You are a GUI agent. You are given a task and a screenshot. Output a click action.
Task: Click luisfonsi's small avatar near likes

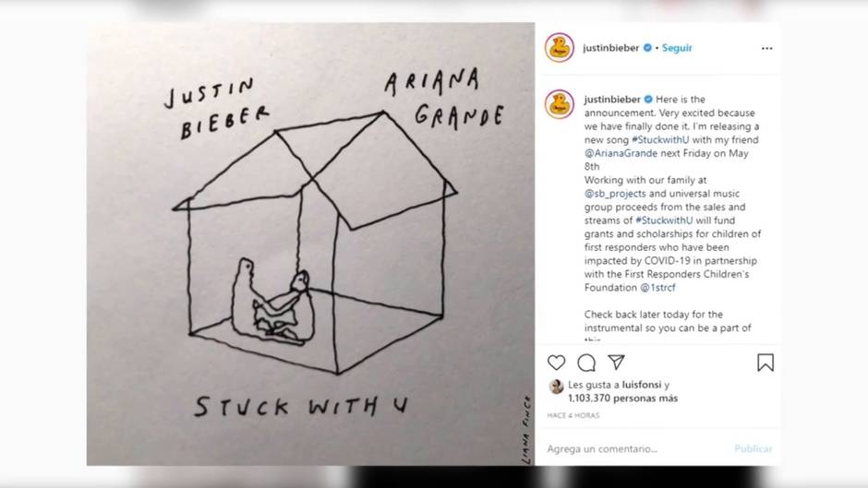coord(556,387)
